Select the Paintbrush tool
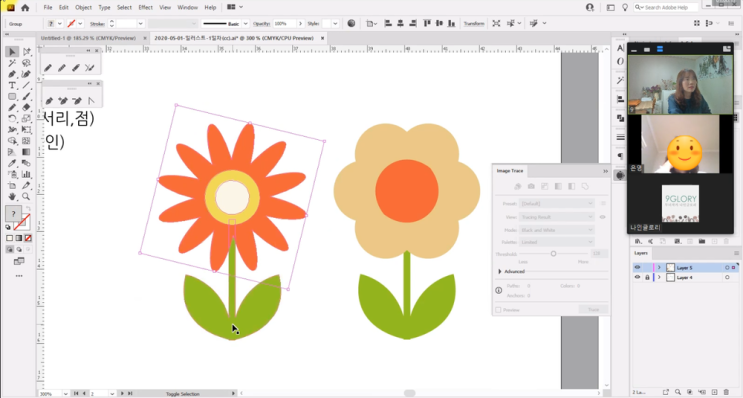Screen dimensions: 743x398 point(27,97)
